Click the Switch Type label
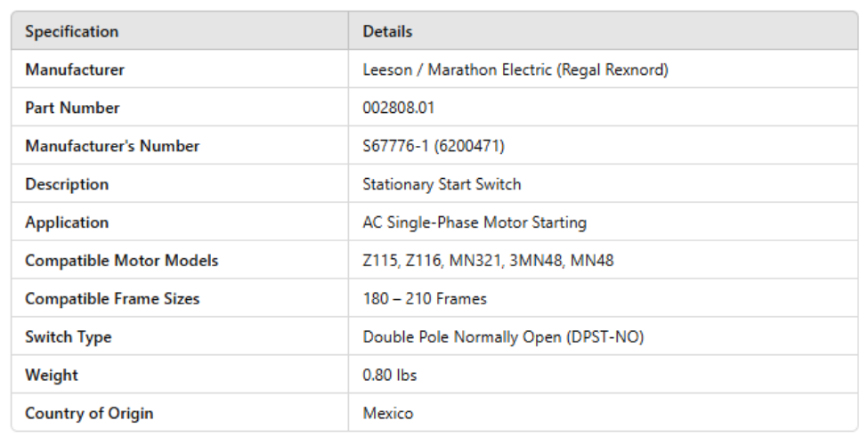This screenshot has height=445, width=868. pos(69,337)
